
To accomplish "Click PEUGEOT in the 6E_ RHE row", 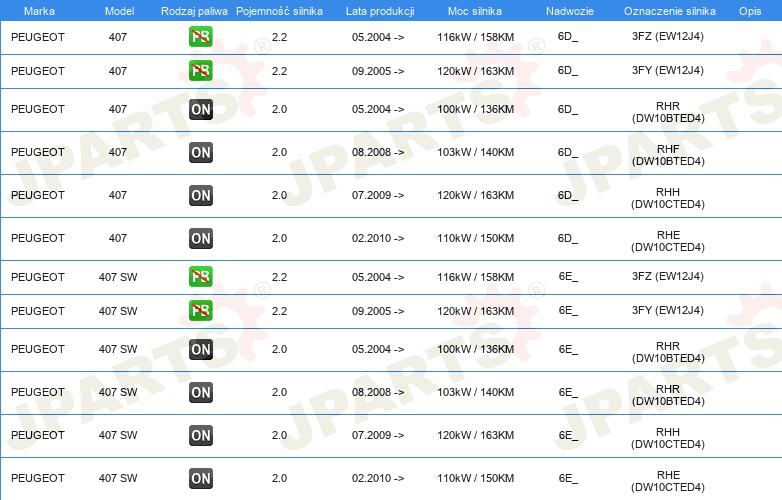I will (38, 478).
